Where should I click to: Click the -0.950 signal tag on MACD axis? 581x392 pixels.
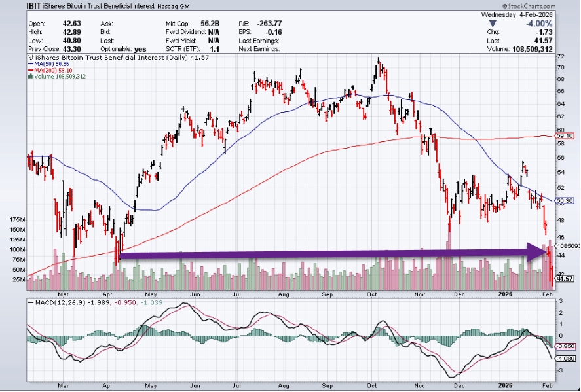(x=566, y=346)
